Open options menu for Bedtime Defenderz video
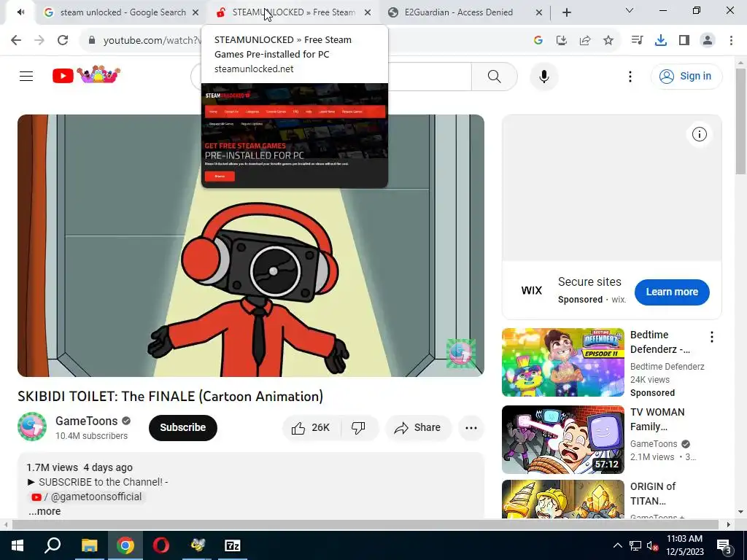Image resolution: width=747 pixels, height=560 pixels. click(712, 337)
